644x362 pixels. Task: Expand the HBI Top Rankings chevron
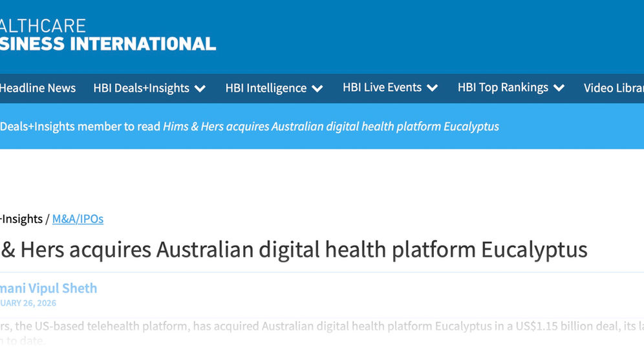[559, 88]
